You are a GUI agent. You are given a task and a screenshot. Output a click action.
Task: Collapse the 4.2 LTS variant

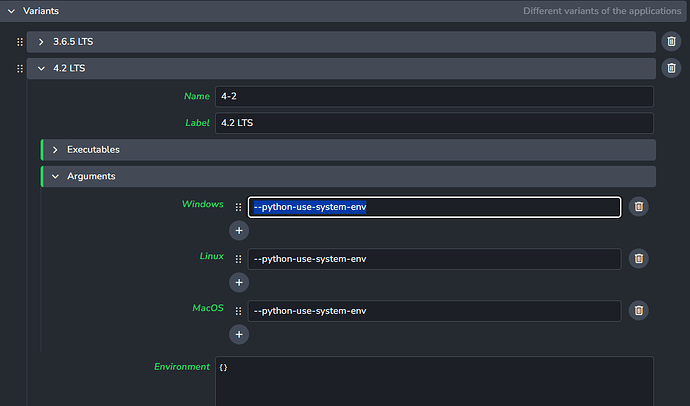[x=41, y=68]
